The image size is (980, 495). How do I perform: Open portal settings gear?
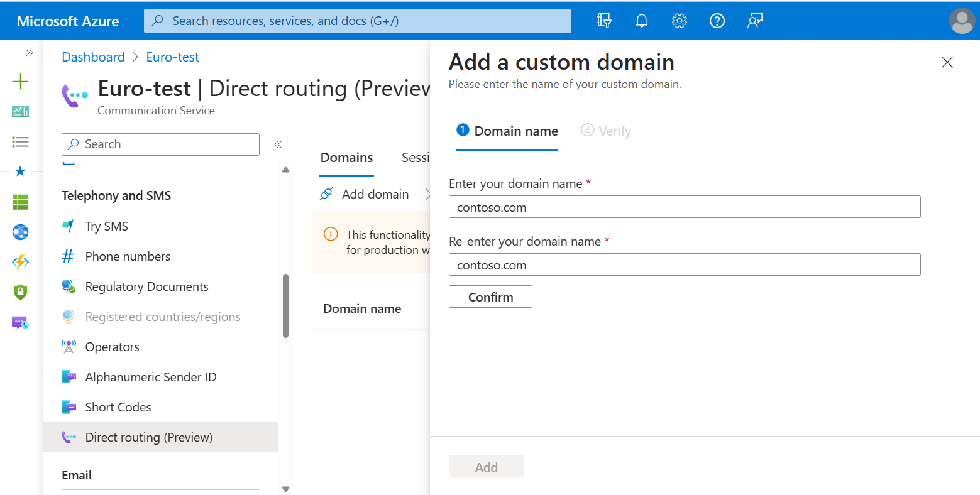[x=680, y=21]
